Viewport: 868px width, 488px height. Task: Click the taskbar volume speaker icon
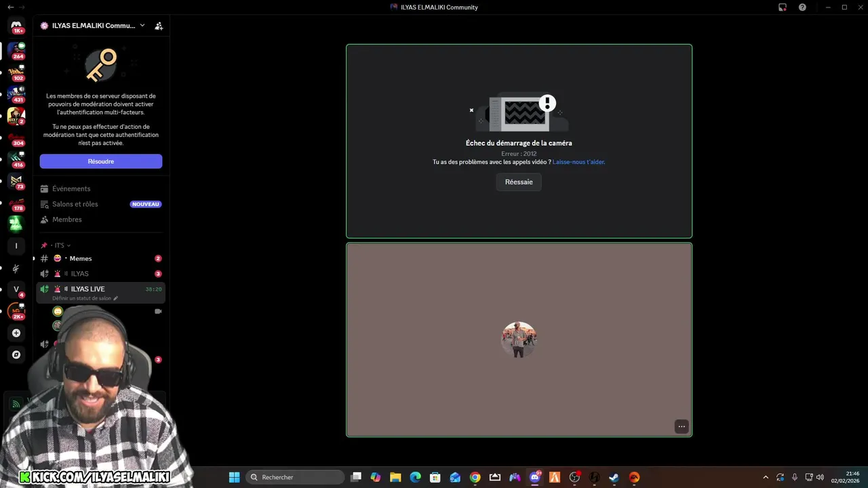pos(820,477)
